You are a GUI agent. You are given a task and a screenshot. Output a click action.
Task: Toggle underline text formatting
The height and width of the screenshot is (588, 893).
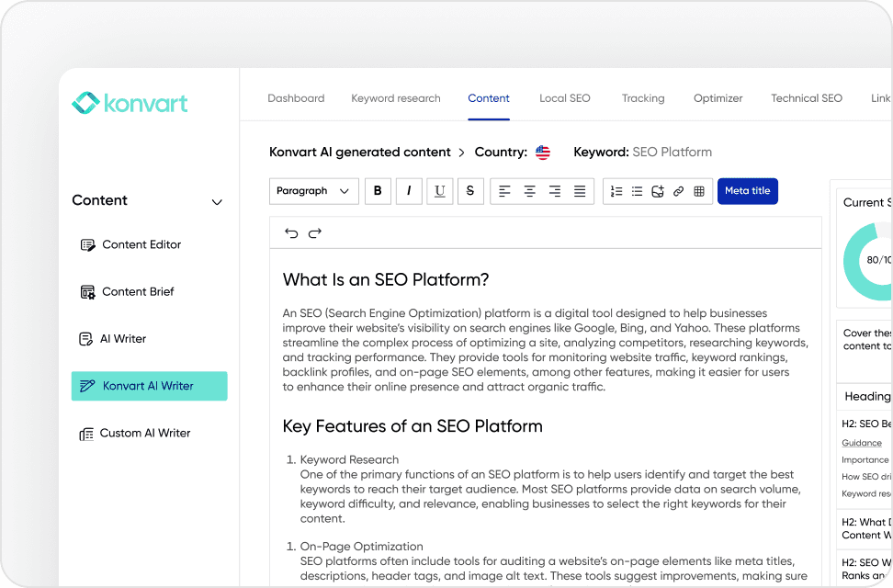[x=440, y=191]
